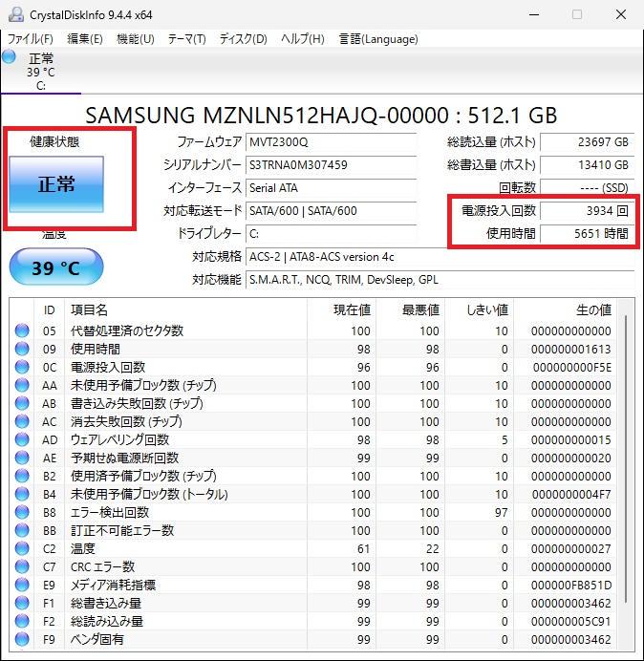Click the しきい値 column header
This screenshot has height=661, width=644.
[479, 310]
